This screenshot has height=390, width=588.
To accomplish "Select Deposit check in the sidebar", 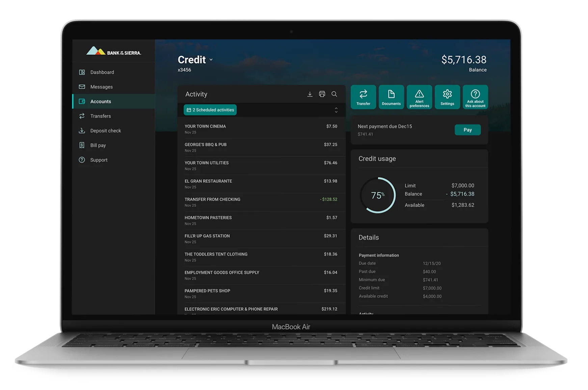I will coord(105,131).
